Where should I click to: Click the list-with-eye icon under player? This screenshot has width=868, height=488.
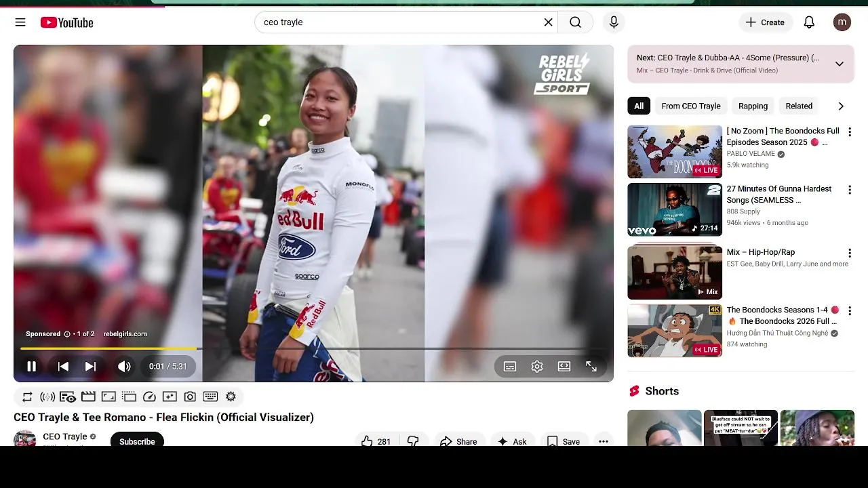pos(68,396)
